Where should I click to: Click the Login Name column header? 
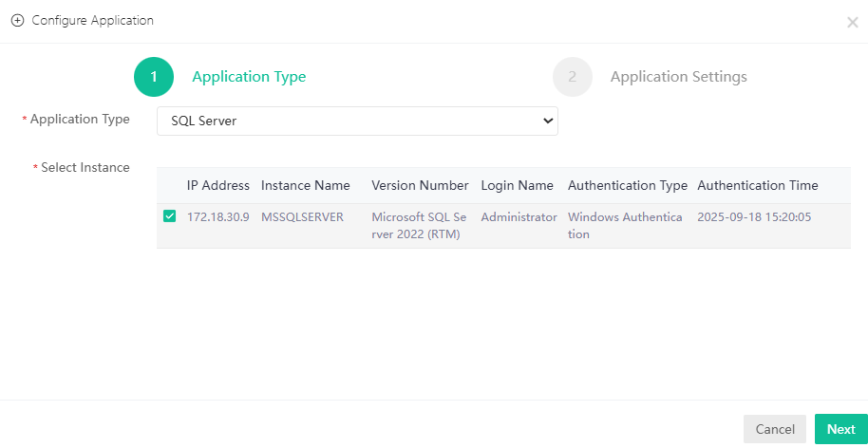pyautogui.click(x=517, y=186)
